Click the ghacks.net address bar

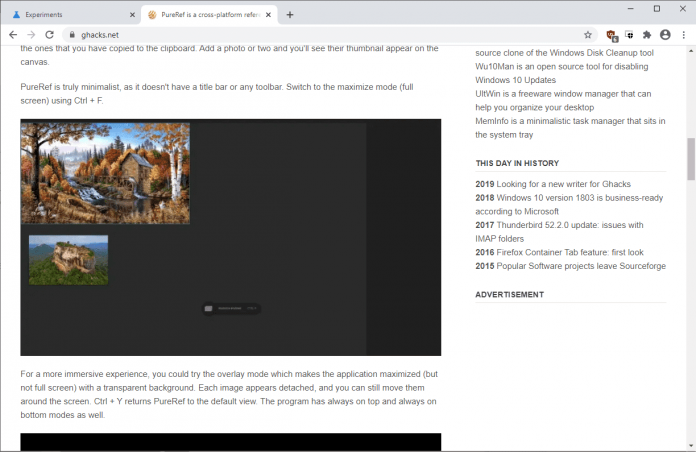(300, 34)
